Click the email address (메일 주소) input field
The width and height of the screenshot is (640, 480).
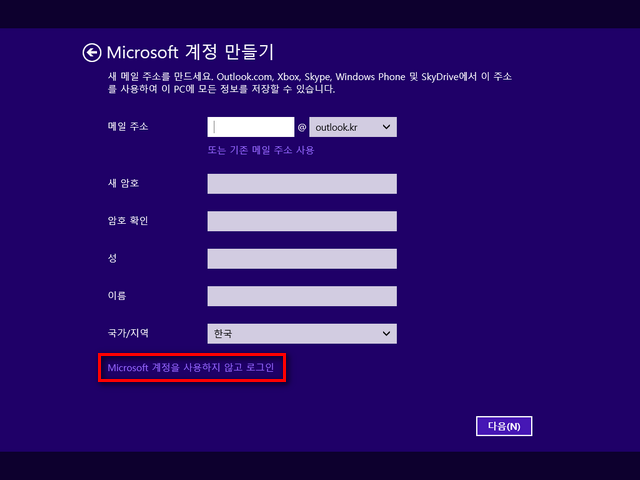pyautogui.click(x=251, y=127)
